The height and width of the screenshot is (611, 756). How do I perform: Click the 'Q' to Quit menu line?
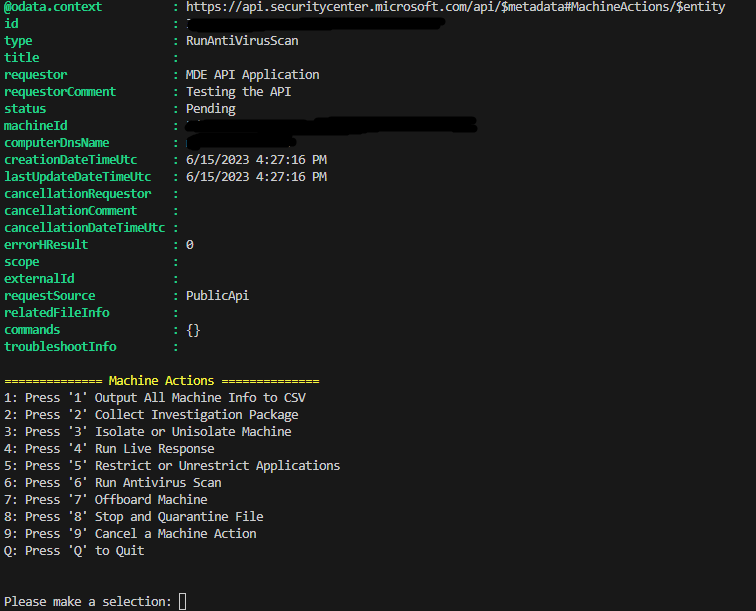click(x=74, y=551)
